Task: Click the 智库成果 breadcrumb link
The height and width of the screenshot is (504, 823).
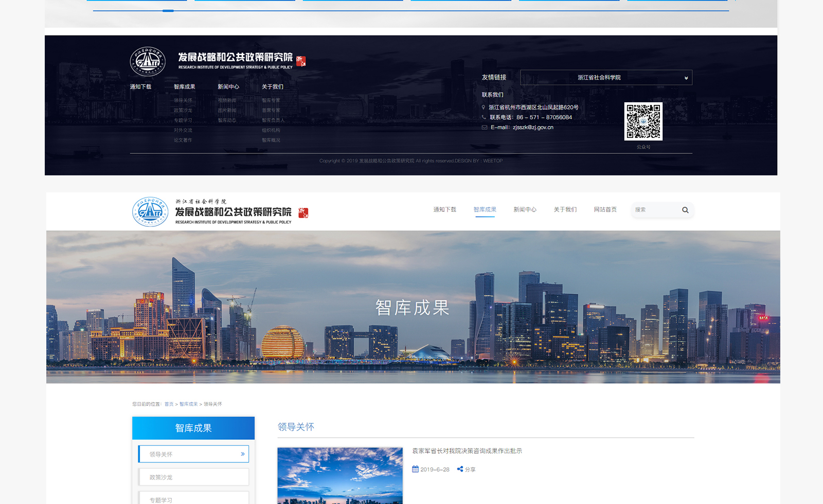Action: coord(188,404)
